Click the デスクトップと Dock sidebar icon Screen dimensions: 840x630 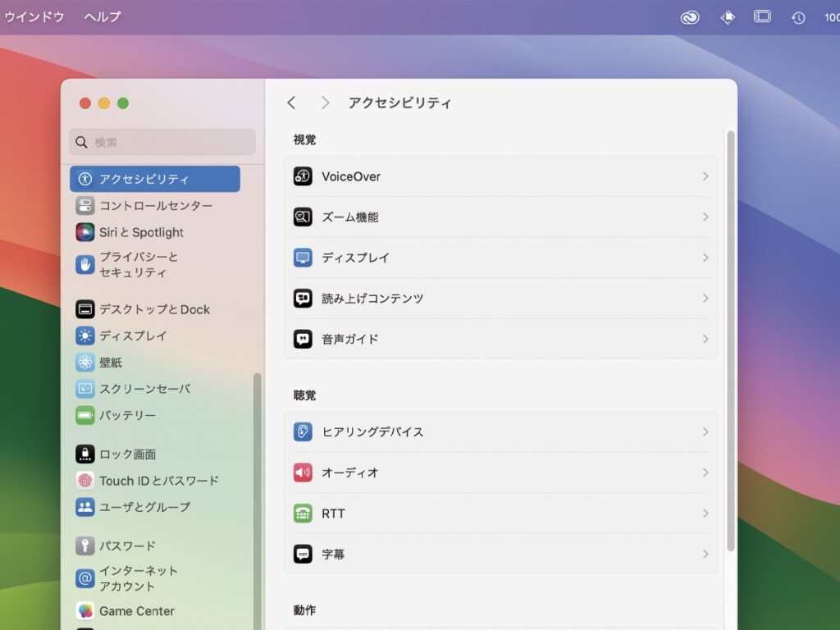pyautogui.click(x=85, y=309)
